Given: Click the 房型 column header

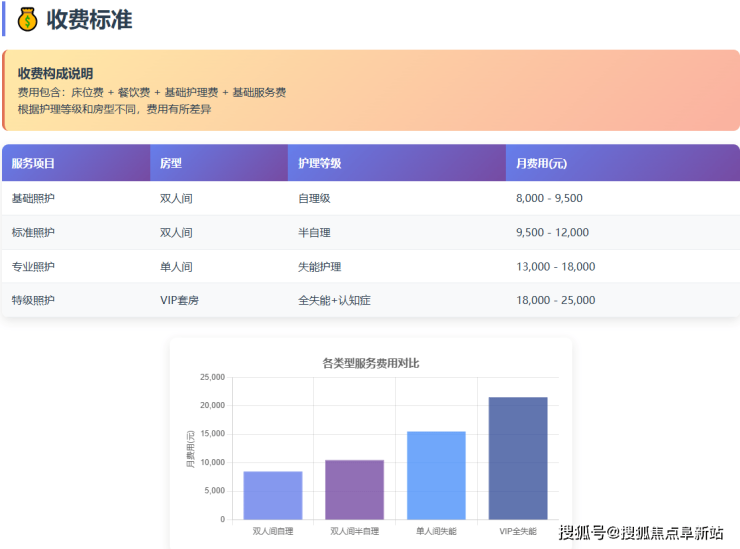Looking at the screenshot, I should point(171,163).
